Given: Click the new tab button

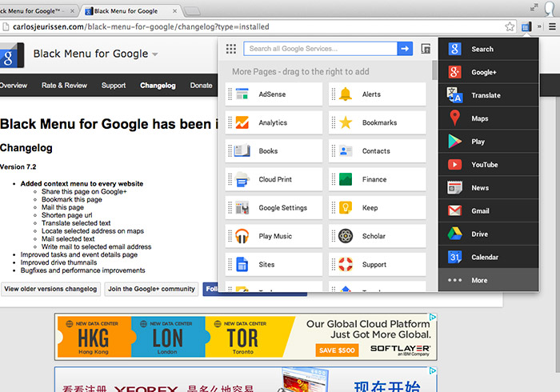Looking at the screenshot, I should click(x=192, y=11).
